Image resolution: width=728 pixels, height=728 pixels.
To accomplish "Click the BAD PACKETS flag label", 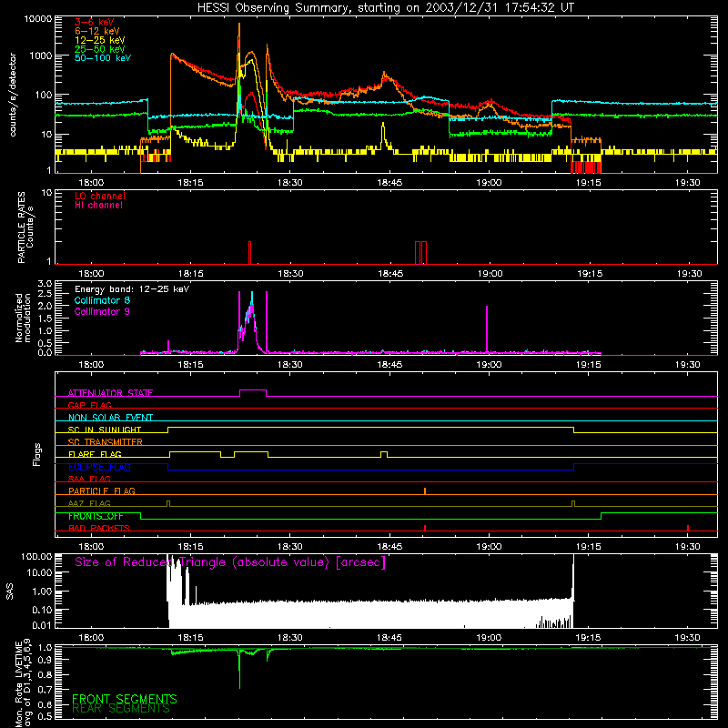I will [99, 528].
